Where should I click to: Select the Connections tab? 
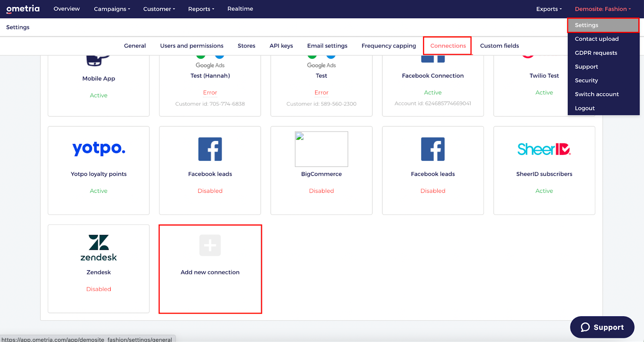coord(448,46)
